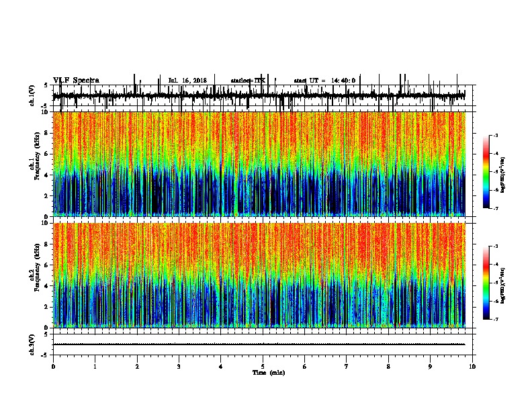Click the "-3" label on ch.1 color bar
Viewport: 532px width, 411px height.
[496, 135]
